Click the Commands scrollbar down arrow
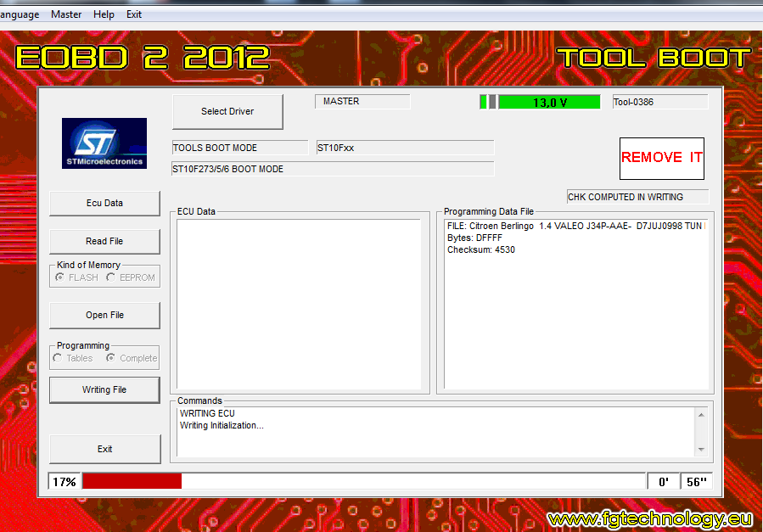 701,450
